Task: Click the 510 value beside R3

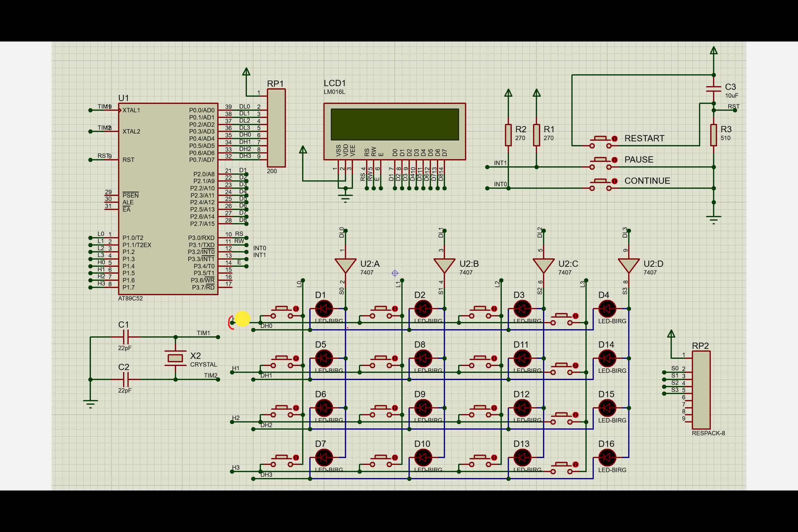Action: pos(725,138)
